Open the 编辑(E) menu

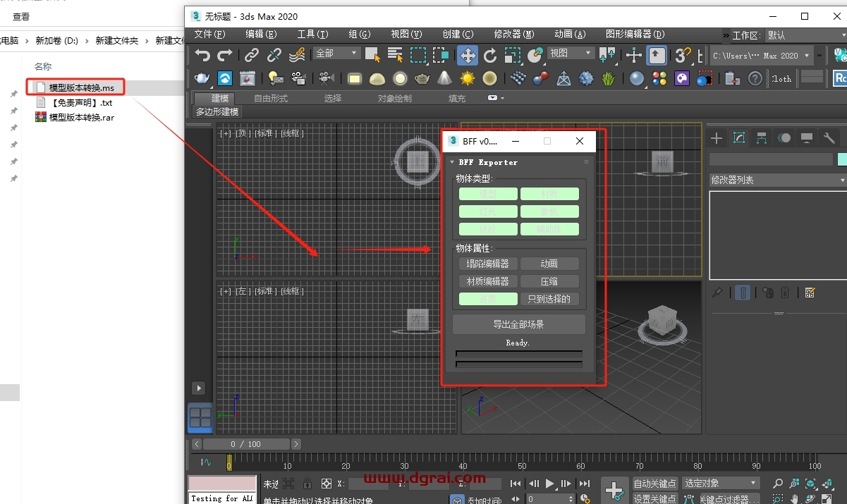click(x=261, y=34)
